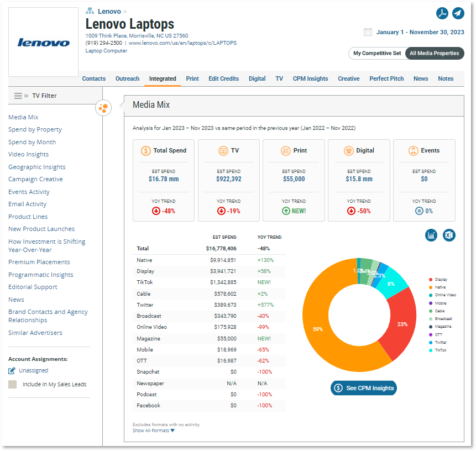The width and height of the screenshot is (476, 451).
Task: Click the red down arrow in Digital card
Action: 351,211
